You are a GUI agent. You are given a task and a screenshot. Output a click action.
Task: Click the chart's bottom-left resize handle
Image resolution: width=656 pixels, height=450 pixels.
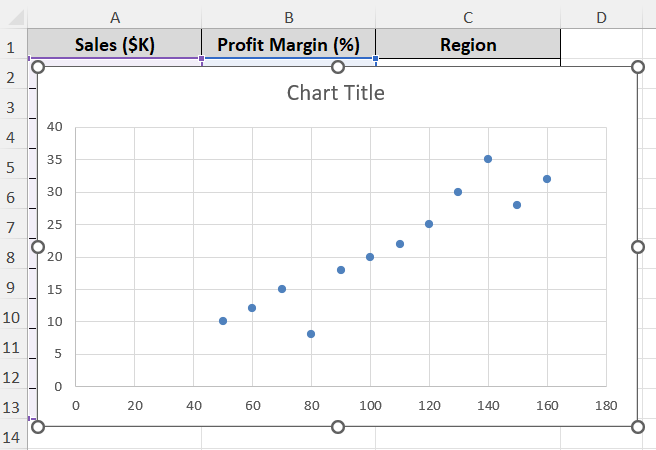coord(38,427)
